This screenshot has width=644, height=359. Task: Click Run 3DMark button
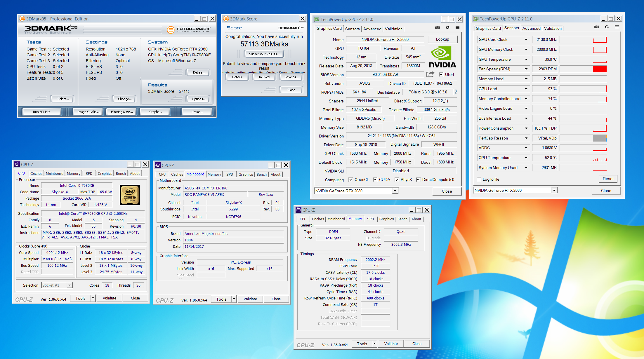point(41,112)
